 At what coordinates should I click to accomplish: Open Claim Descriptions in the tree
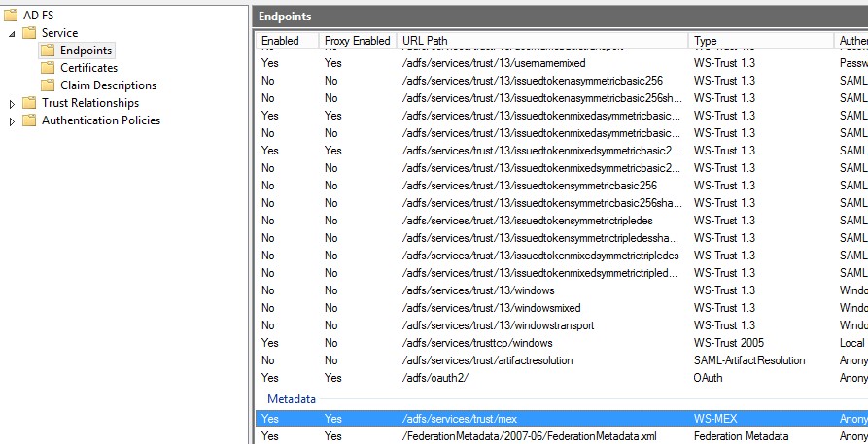tap(109, 85)
